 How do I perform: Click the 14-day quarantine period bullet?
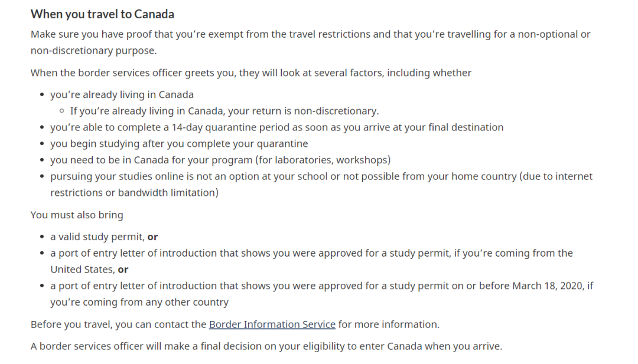pos(276,127)
